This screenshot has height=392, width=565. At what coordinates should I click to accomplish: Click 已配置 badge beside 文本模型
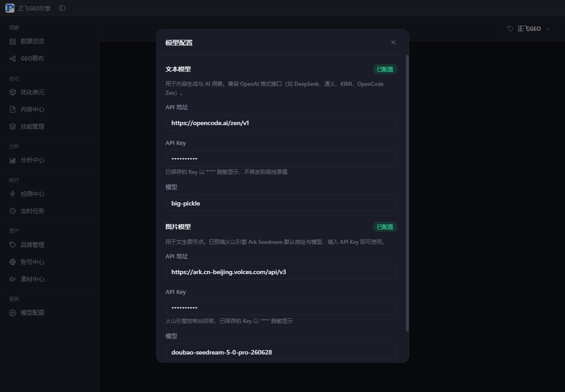(385, 69)
